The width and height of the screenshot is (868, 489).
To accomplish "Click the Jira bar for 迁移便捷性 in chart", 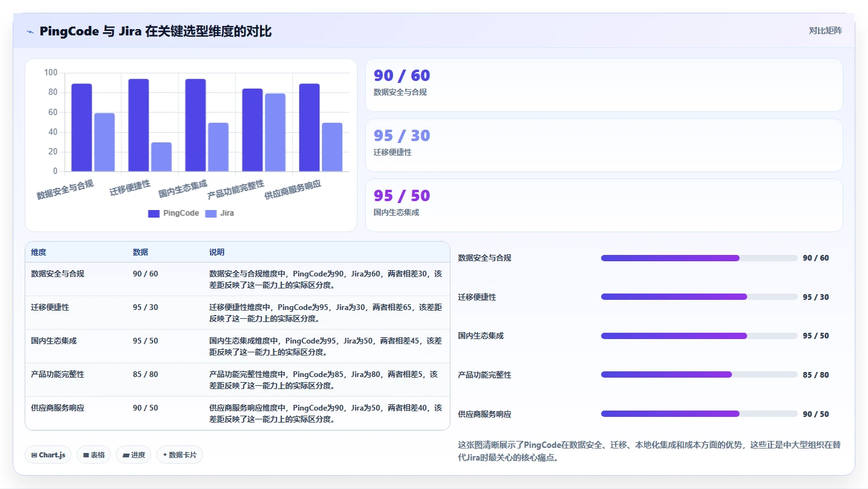I will [x=161, y=157].
